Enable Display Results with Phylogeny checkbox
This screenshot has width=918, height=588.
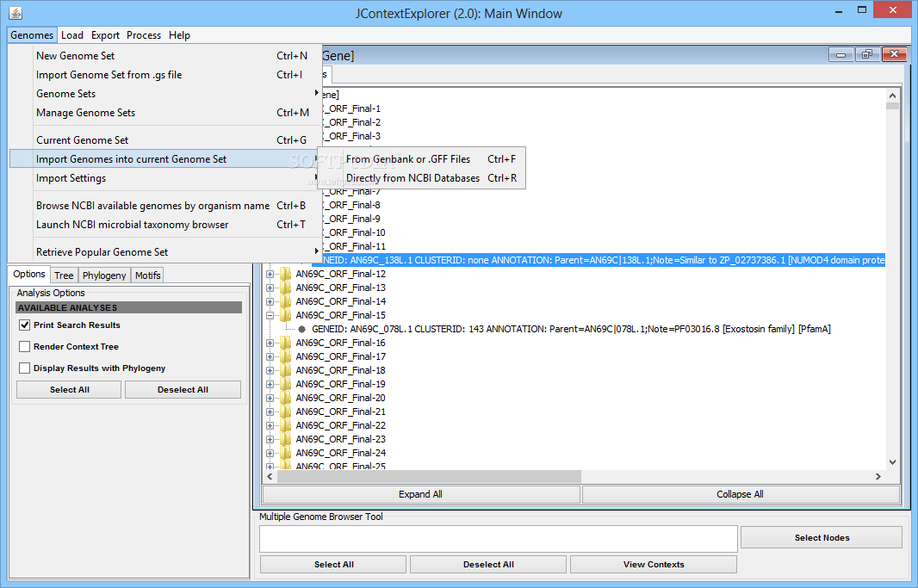(25, 368)
